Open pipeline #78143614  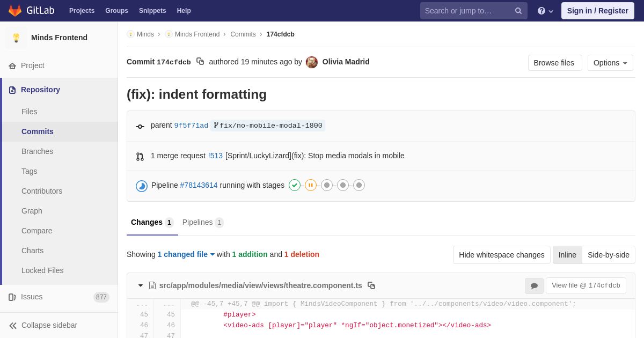(x=199, y=185)
